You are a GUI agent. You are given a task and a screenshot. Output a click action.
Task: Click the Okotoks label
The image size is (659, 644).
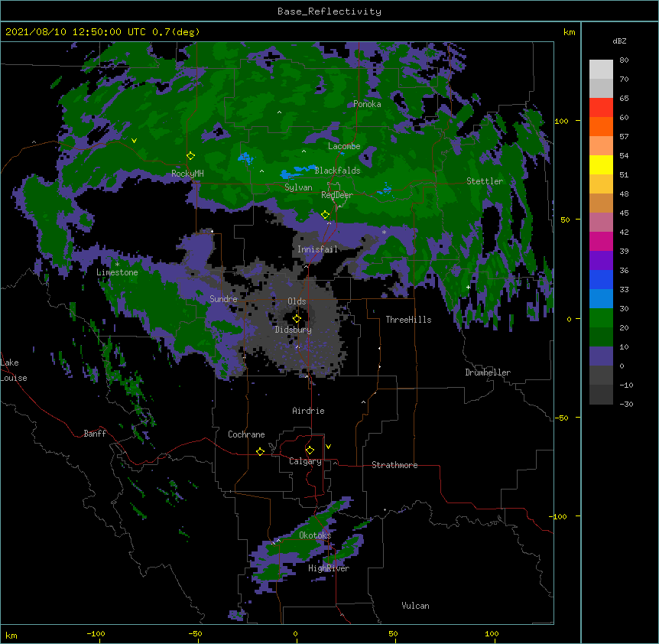coord(315,535)
